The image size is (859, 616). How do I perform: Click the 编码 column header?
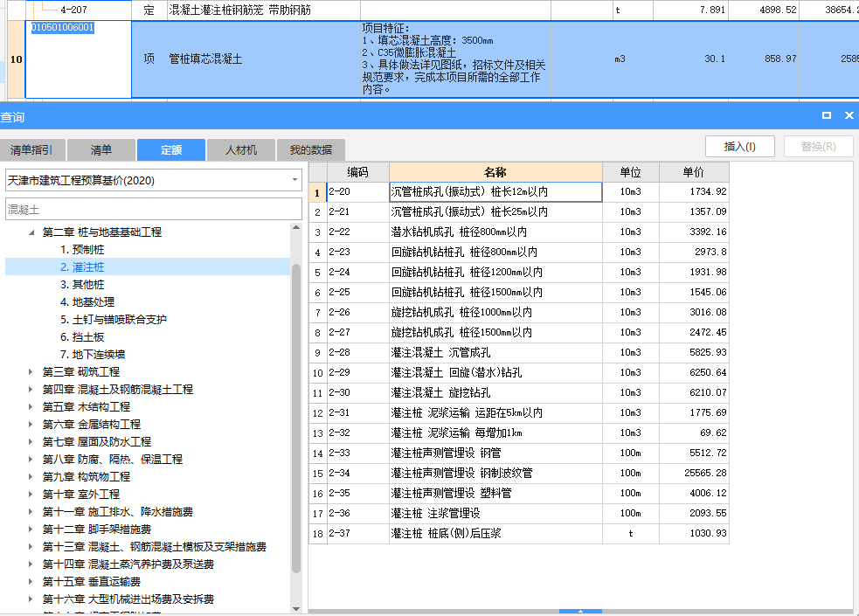(x=357, y=172)
